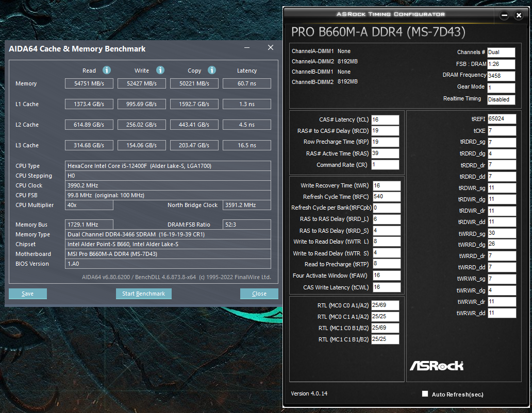
Task: Click the Copy info icon
Action: coord(212,70)
